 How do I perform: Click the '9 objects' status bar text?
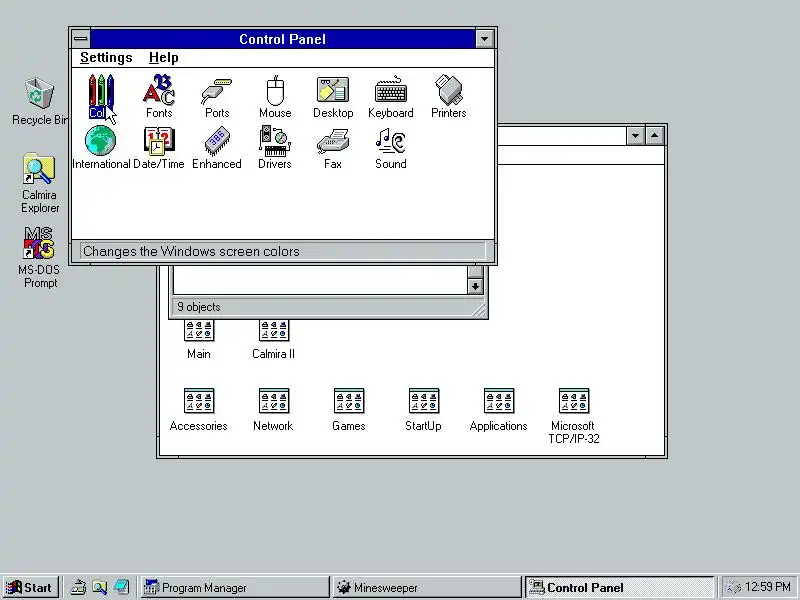(x=199, y=307)
